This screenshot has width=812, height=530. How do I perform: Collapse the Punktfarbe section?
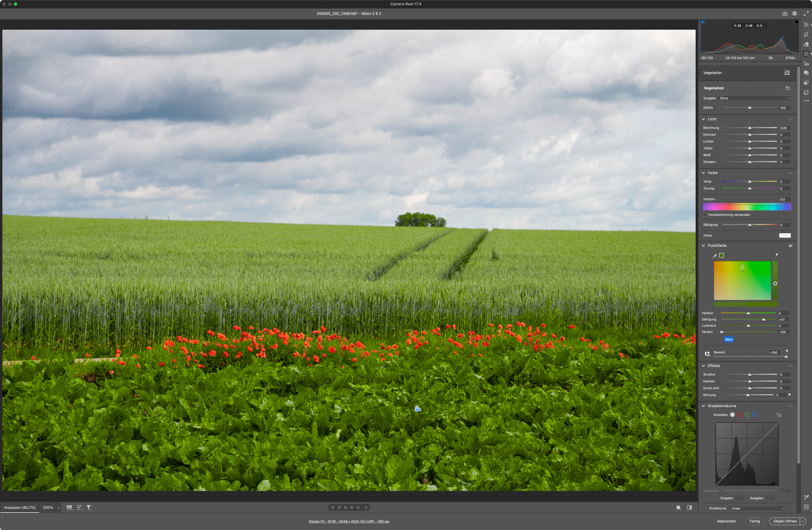pos(703,246)
